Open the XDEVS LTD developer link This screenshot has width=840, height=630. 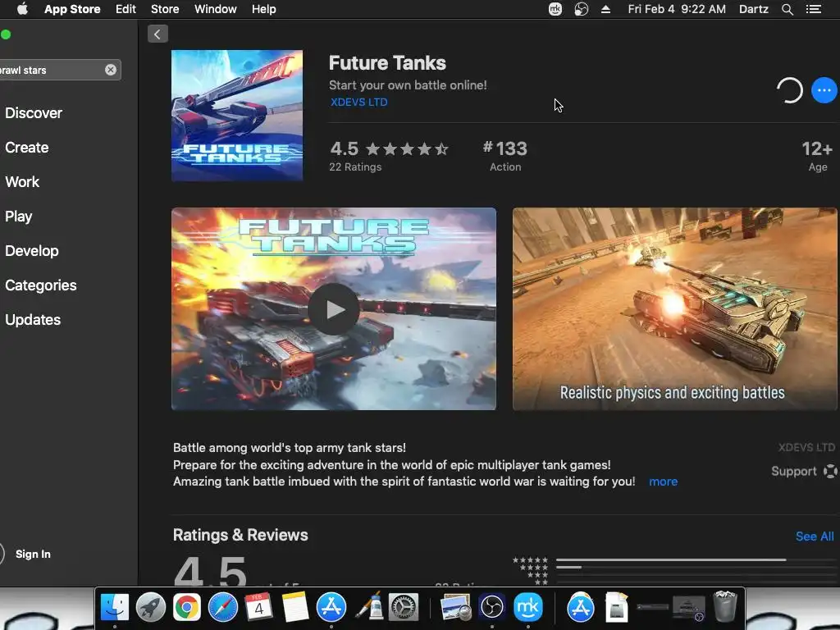359,102
